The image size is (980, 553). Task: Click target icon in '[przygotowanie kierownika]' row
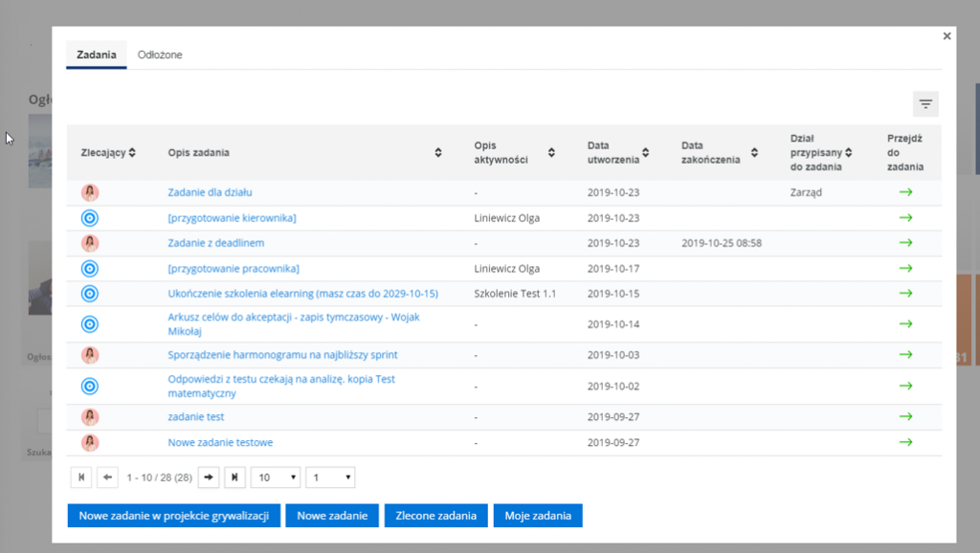pos(90,218)
